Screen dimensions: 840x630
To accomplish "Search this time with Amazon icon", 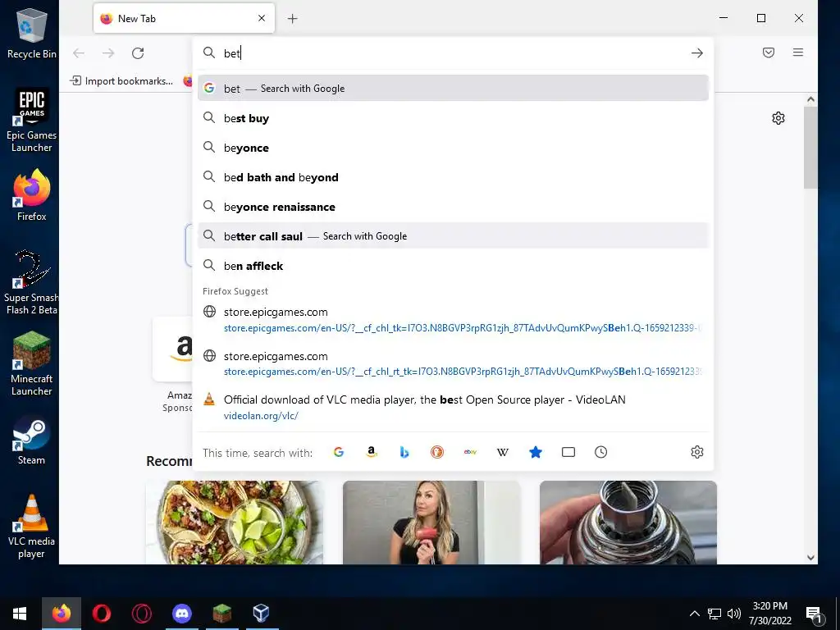I will click(x=372, y=452).
